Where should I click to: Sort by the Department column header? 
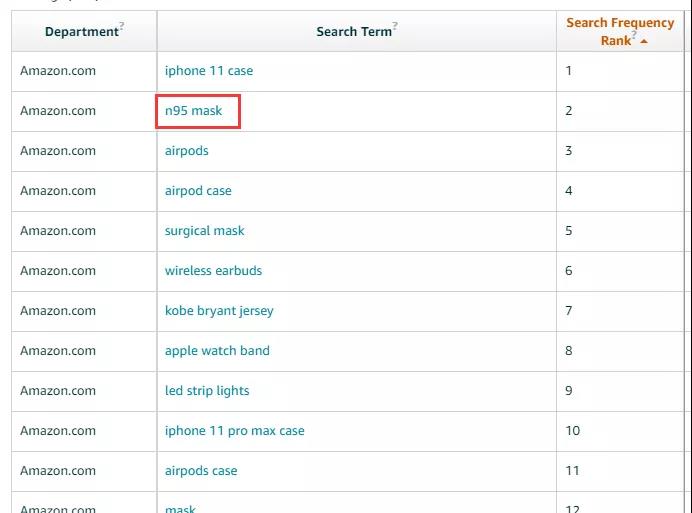(x=81, y=32)
